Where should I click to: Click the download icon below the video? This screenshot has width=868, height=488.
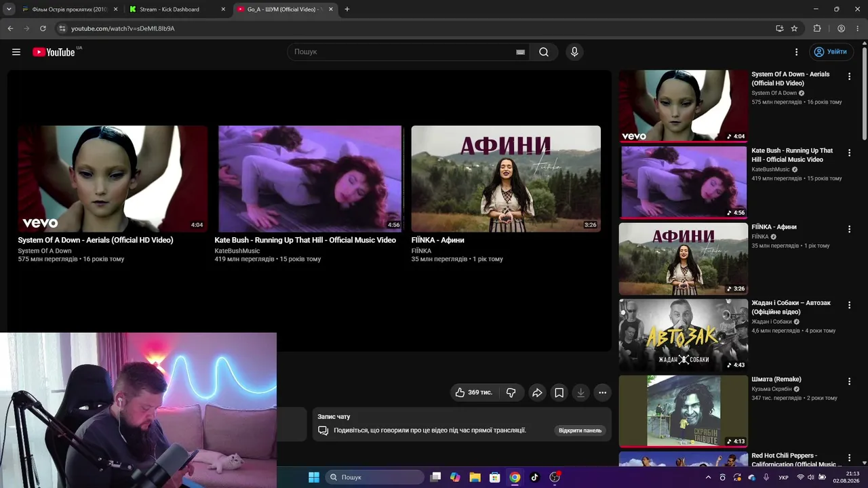(580, 392)
